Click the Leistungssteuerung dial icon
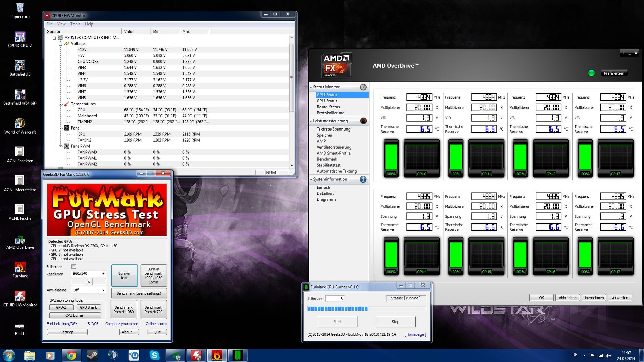Image resolution: width=644 pixels, height=362 pixels. [x=363, y=121]
